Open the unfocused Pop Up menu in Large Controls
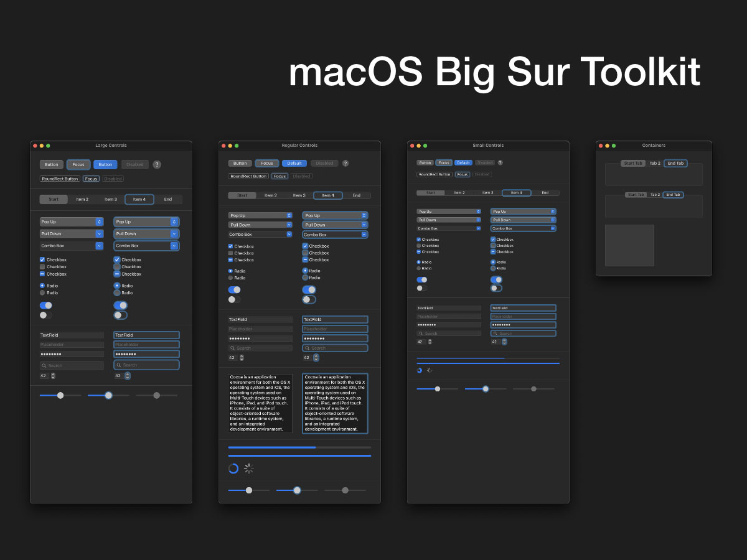This screenshot has width=747, height=560. tap(72, 222)
